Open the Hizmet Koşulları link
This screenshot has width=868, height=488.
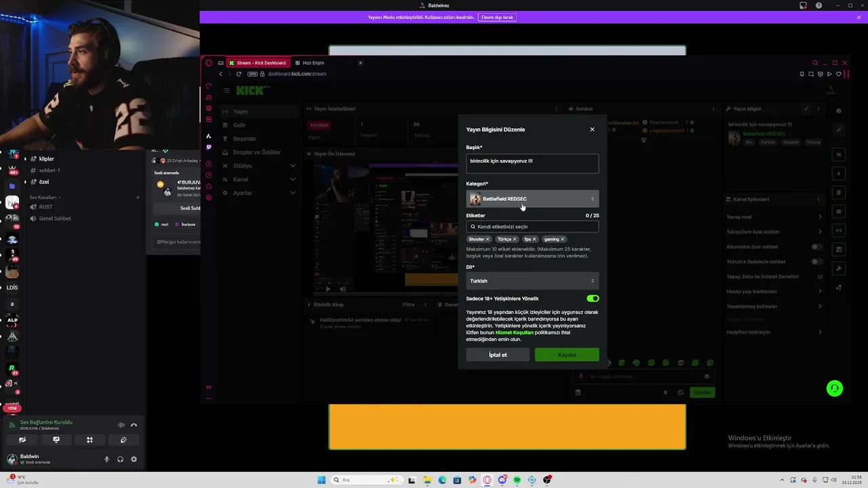[514, 333]
